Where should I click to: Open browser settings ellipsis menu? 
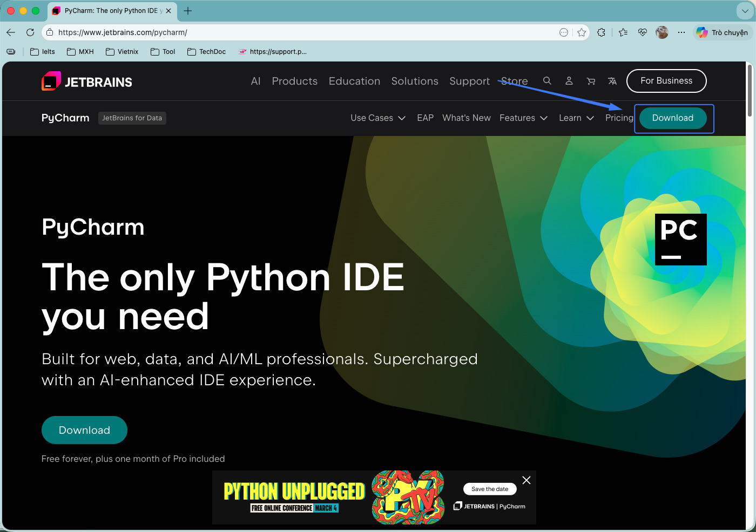click(681, 32)
